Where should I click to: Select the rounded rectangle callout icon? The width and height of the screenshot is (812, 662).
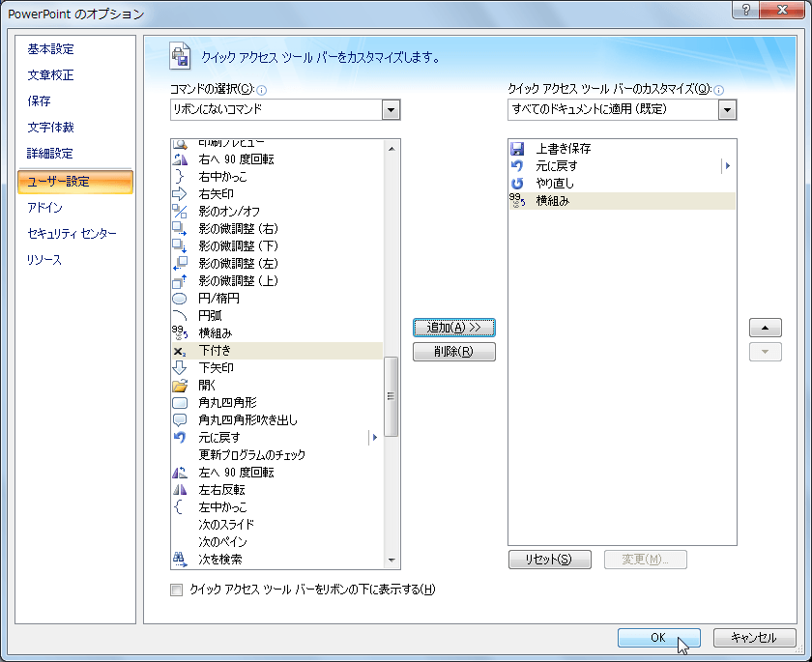coord(180,419)
